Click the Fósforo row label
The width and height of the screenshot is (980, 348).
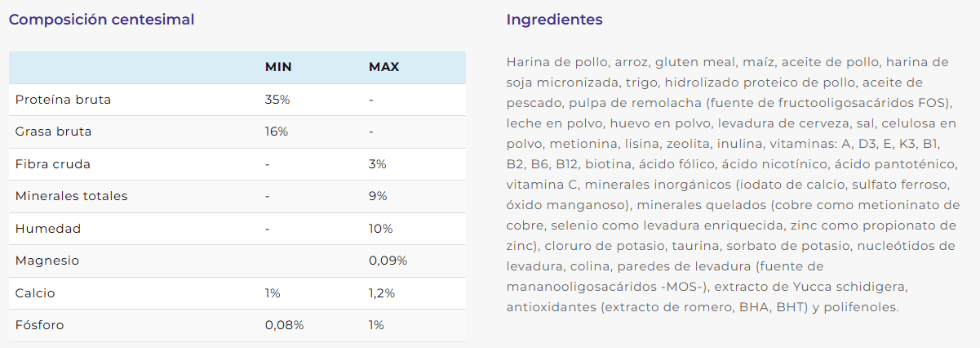(x=39, y=325)
